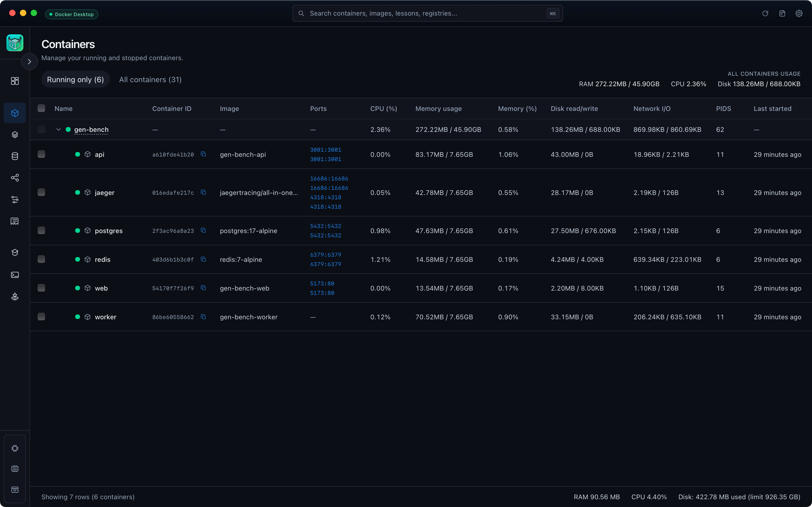812x507 pixels.
Task: Open the star stamp icon in the sidebar
Action: [x=15, y=296]
